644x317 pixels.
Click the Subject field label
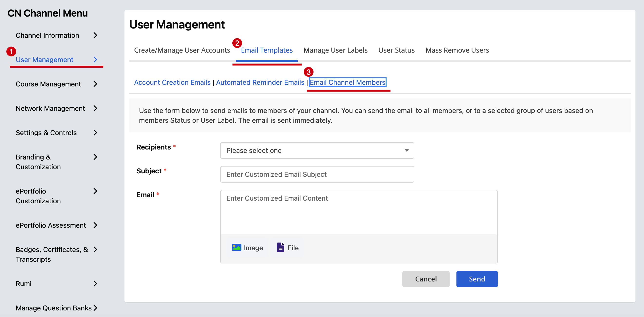pyautogui.click(x=149, y=171)
